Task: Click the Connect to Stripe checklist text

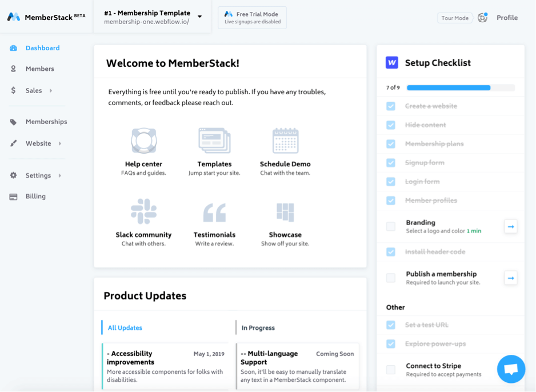Action: tap(434, 366)
